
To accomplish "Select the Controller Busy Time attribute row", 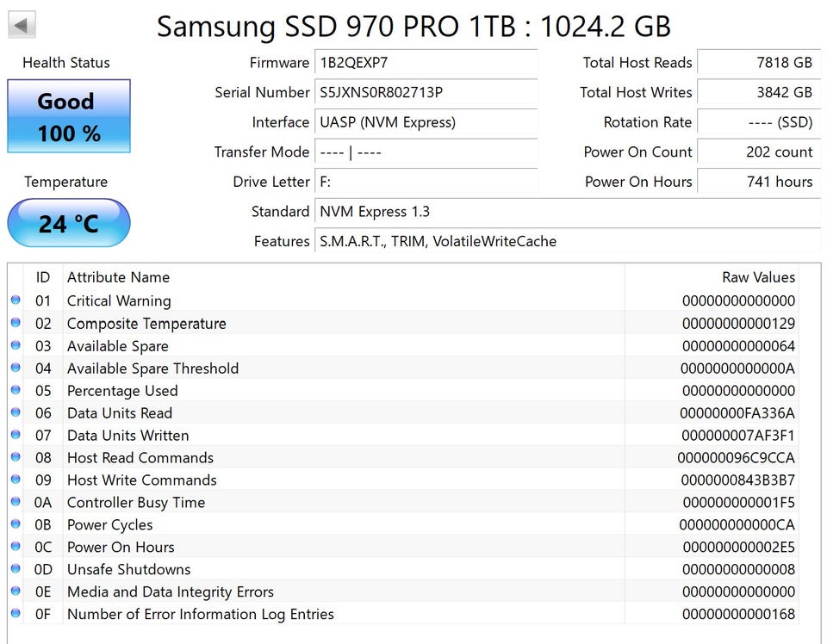I will point(345,502).
